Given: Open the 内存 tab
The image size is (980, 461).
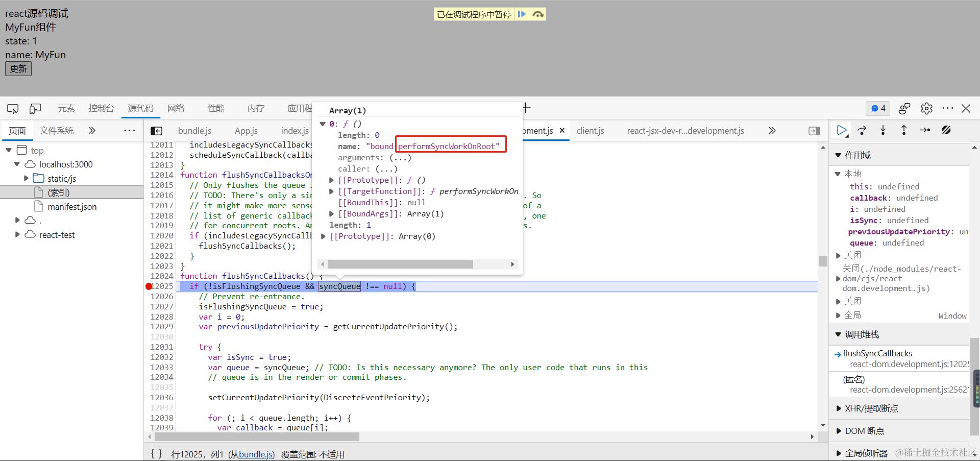Looking at the screenshot, I should click(x=256, y=108).
